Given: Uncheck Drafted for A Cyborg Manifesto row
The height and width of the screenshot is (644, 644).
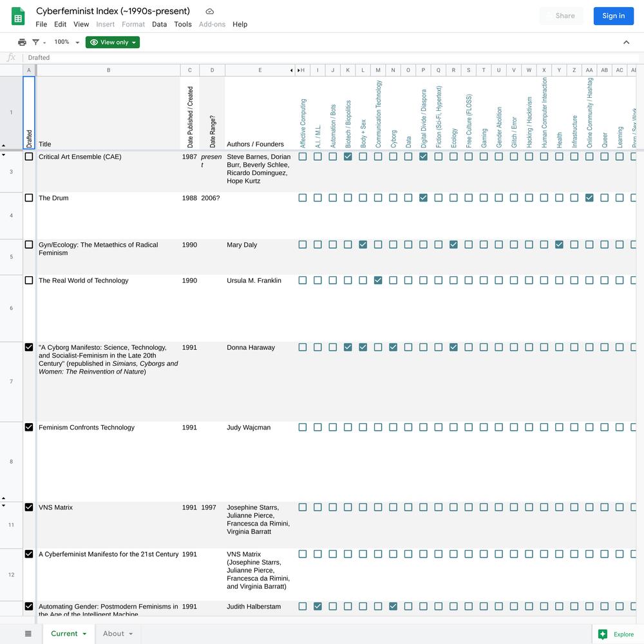Looking at the screenshot, I should [29, 347].
